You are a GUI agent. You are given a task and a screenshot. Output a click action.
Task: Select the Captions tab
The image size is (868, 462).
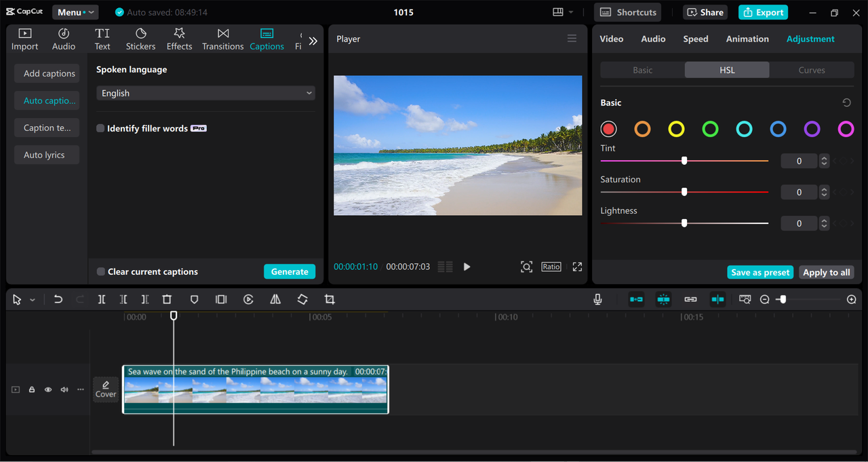click(x=267, y=39)
